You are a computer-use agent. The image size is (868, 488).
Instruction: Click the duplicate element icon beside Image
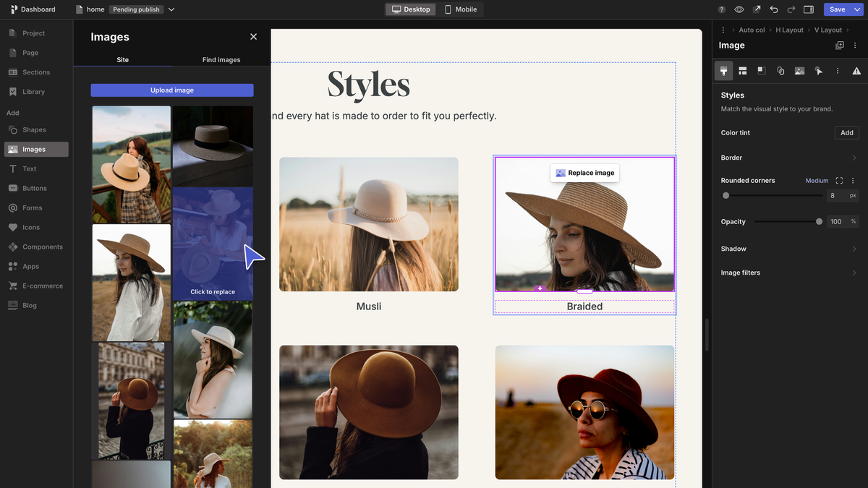pyautogui.click(x=840, y=46)
